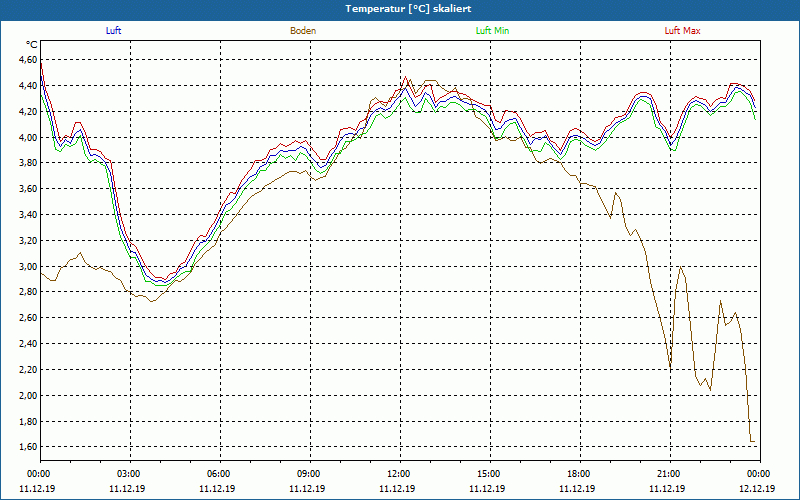The width and height of the screenshot is (800, 500).
Task: Click the 09:00 time axis label
Action: 310,474
